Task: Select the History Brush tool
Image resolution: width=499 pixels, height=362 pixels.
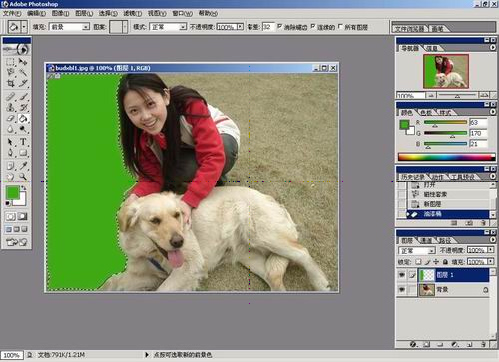Action: click(23, 108)
